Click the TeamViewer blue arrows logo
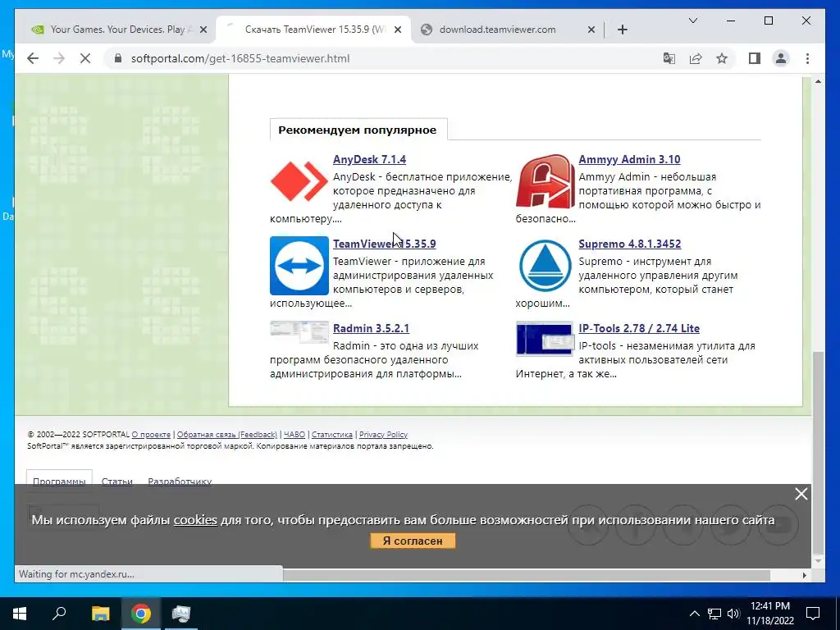This screenshot has height=630, width=840. (x=299, y=266)
